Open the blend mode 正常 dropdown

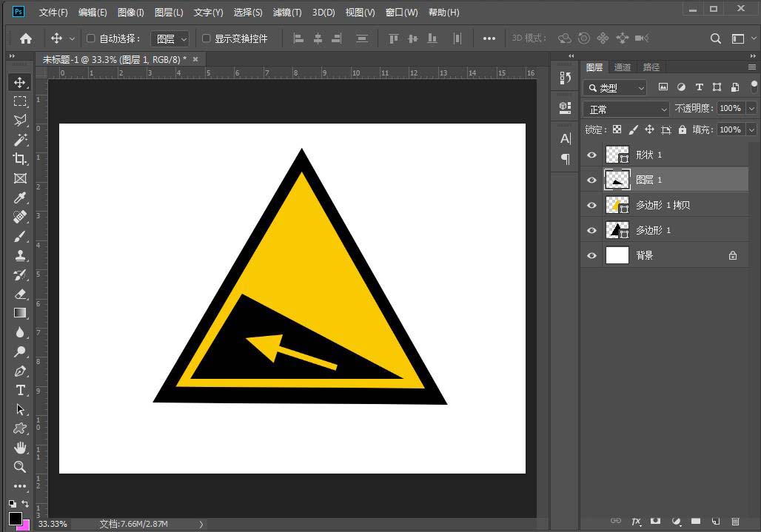pos(626,109)
